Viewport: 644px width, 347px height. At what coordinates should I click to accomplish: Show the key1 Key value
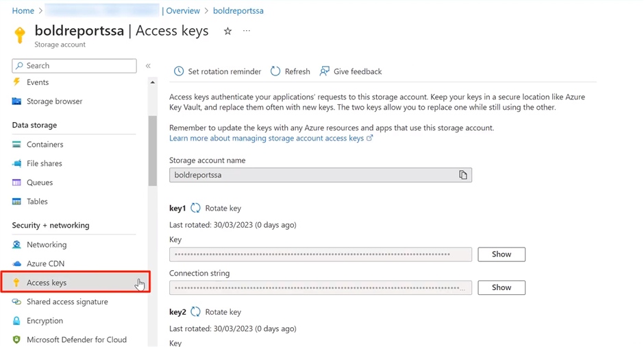pyautogui.click(x=501, y=254)
